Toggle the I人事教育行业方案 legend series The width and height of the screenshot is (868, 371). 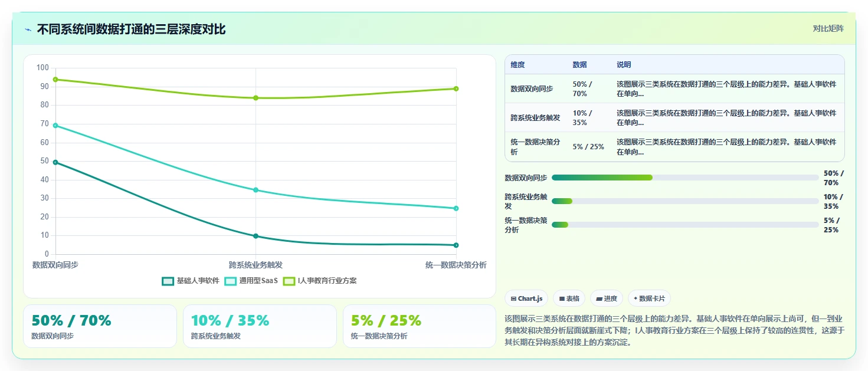(x=320, y=281)
